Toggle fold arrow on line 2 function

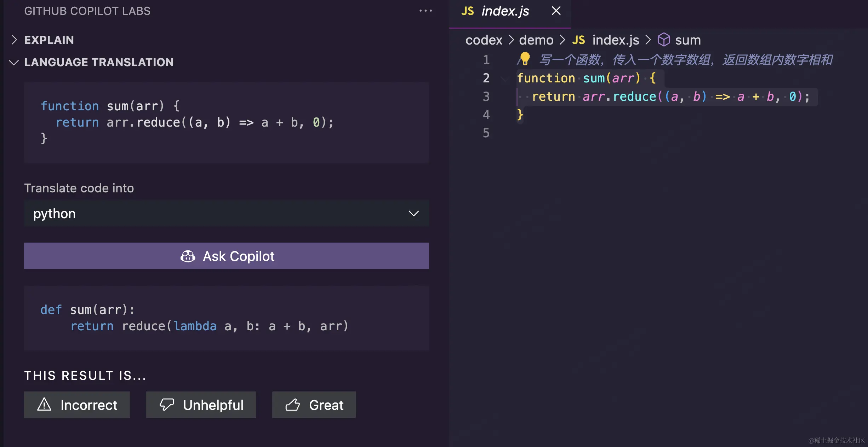505,79
